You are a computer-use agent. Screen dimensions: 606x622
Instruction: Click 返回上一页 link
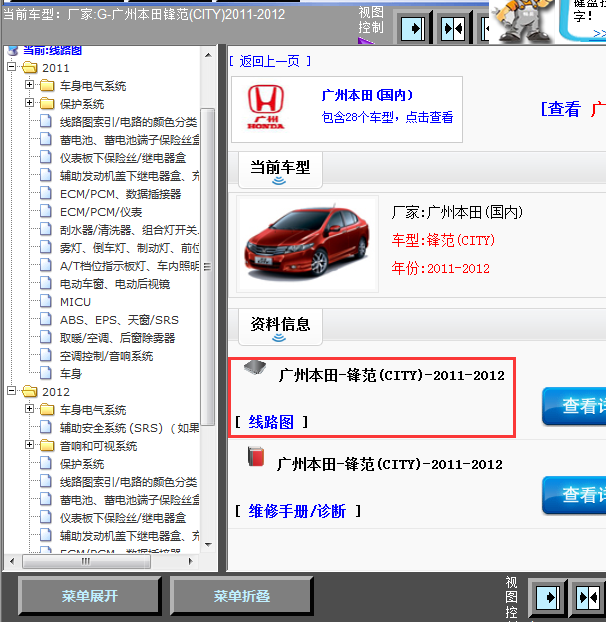tap(270, 61)
